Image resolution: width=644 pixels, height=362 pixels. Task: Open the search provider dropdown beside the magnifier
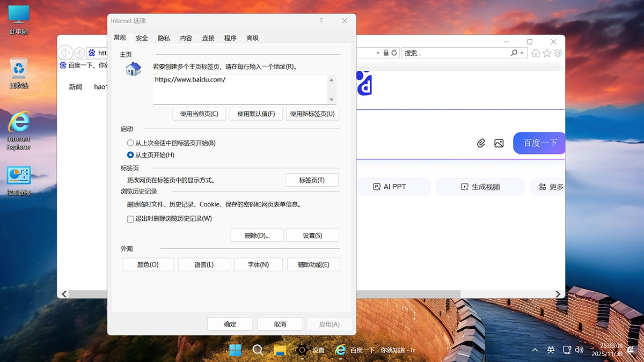[521, 53]
